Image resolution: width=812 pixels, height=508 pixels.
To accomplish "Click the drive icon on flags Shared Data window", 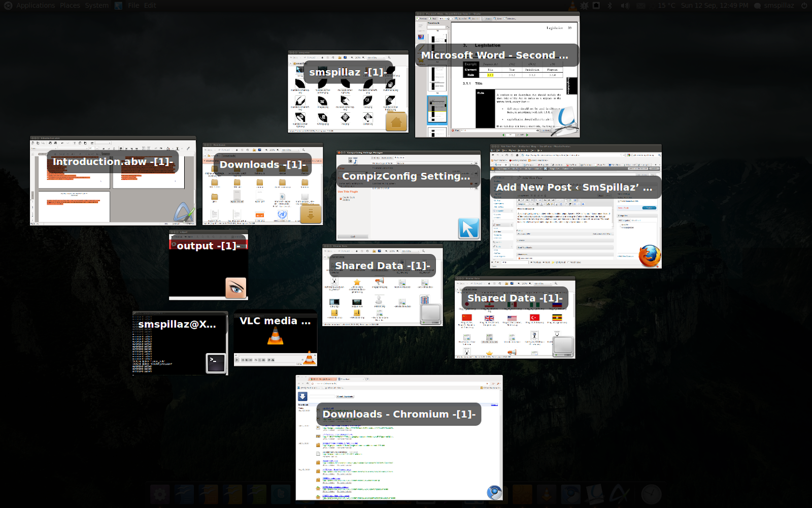I will pyautogui.click(x=563, y=347).
